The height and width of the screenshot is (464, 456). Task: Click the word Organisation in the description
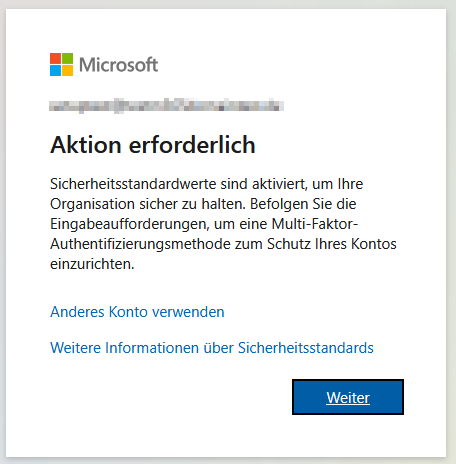click(x=92, y=204)
